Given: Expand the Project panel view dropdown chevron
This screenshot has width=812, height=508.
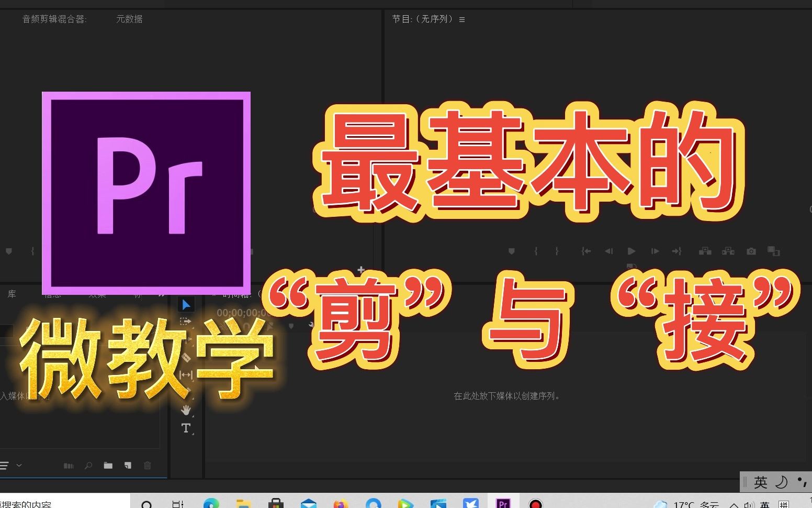Looking at the screenshot, I should (x=19, y=465).
